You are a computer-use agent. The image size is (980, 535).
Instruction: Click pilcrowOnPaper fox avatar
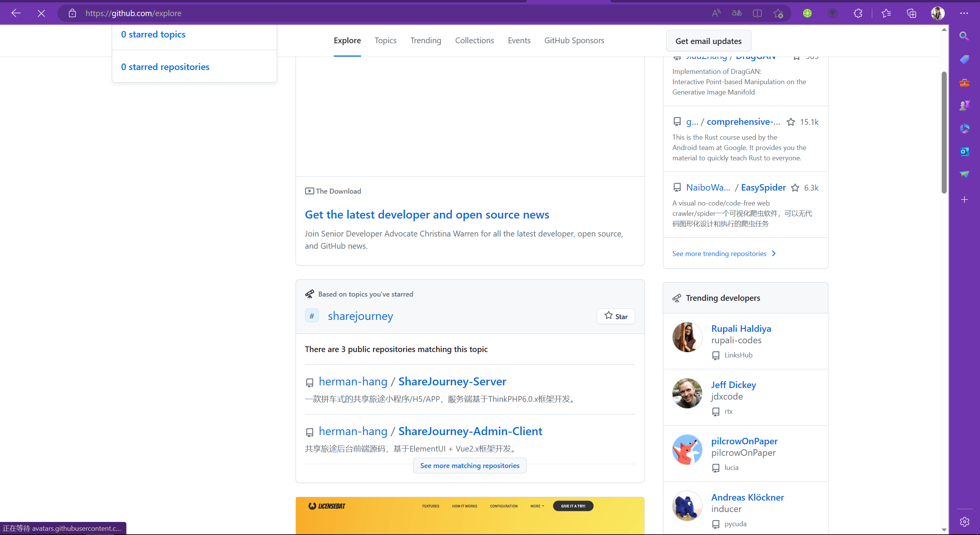click(687, 450)
